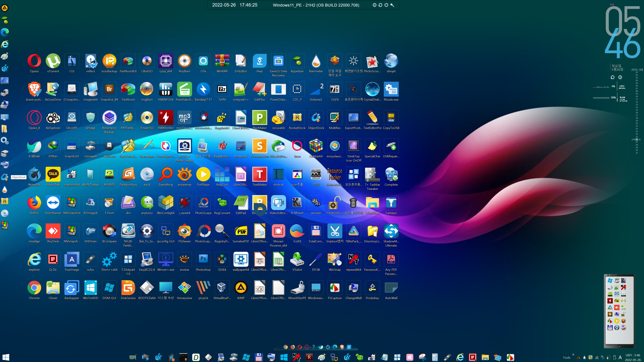Open the Windows Start button

pos(6,357)
